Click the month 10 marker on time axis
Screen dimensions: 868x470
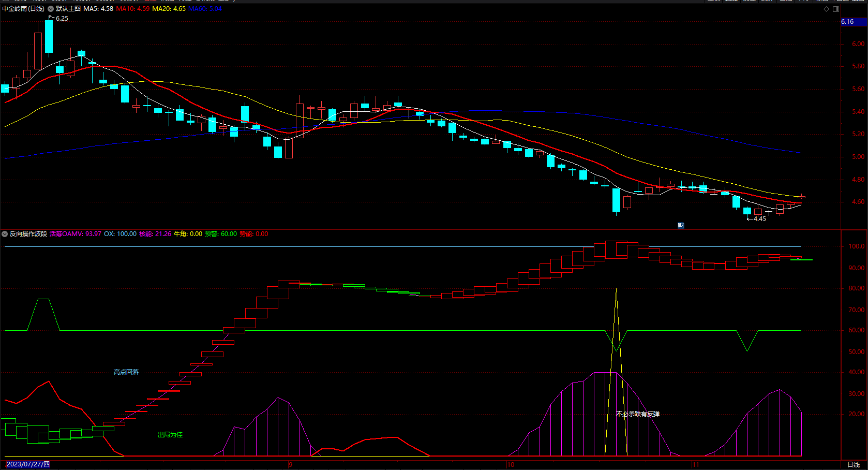tap(511, 464)
